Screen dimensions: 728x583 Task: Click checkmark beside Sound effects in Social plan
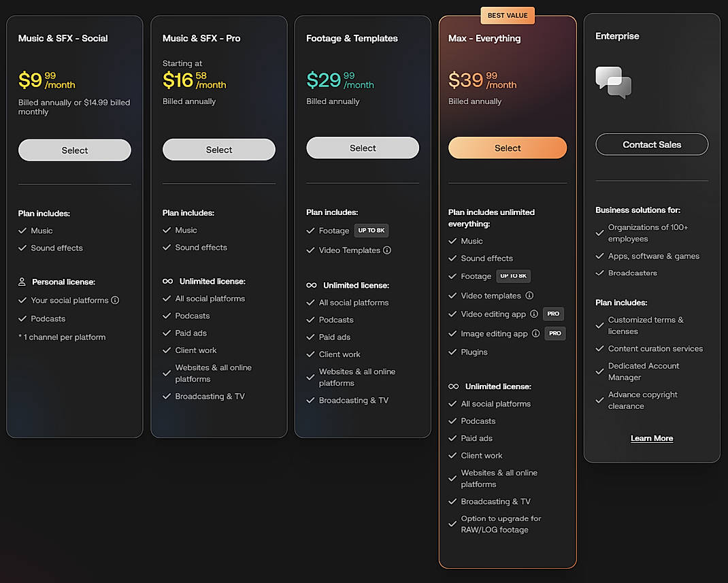(x=22, y=248)
